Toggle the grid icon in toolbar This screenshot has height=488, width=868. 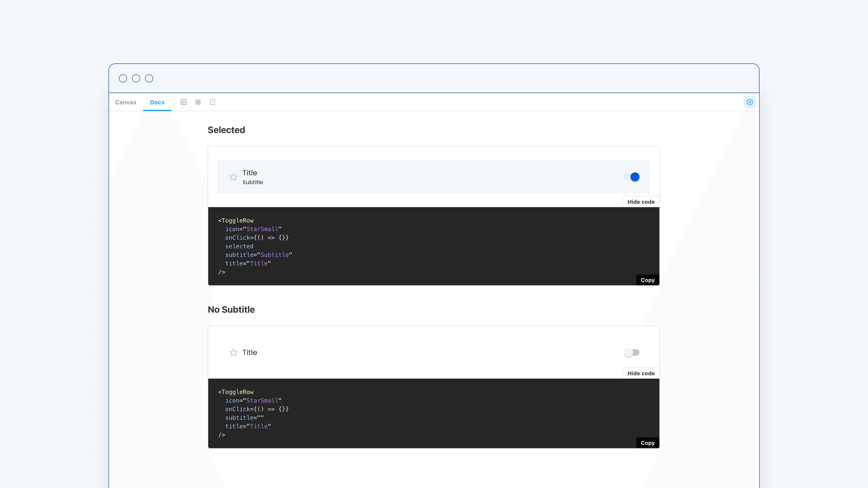click(198, 102)
